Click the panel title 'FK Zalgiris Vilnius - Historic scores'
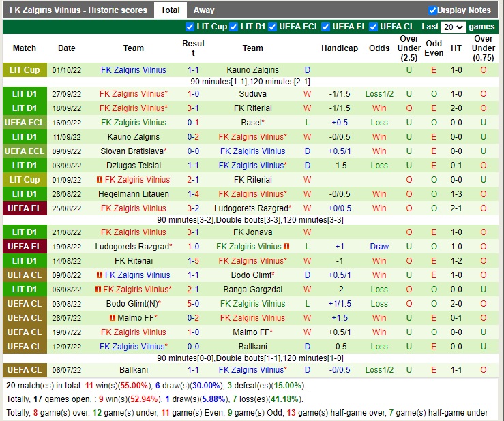The width and height of the screenshot is (504, 421). tap(78, 10)
